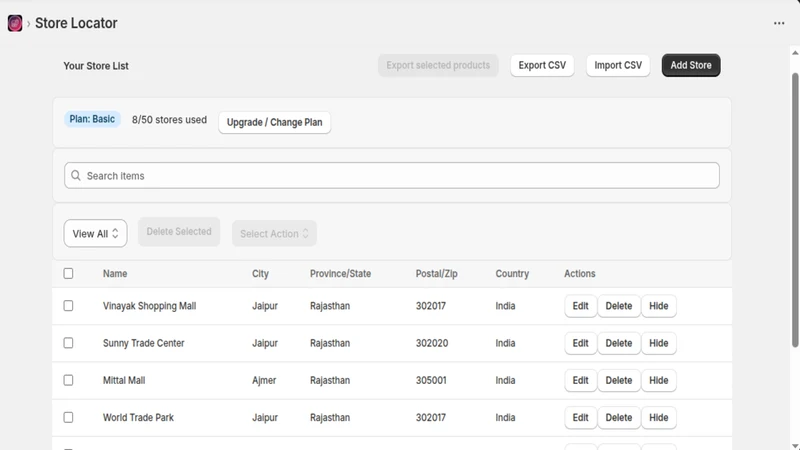The height and width of the screenshot is (450, 800).
Task: Open Upgrade / Change Plan
Action: [274, 122]
